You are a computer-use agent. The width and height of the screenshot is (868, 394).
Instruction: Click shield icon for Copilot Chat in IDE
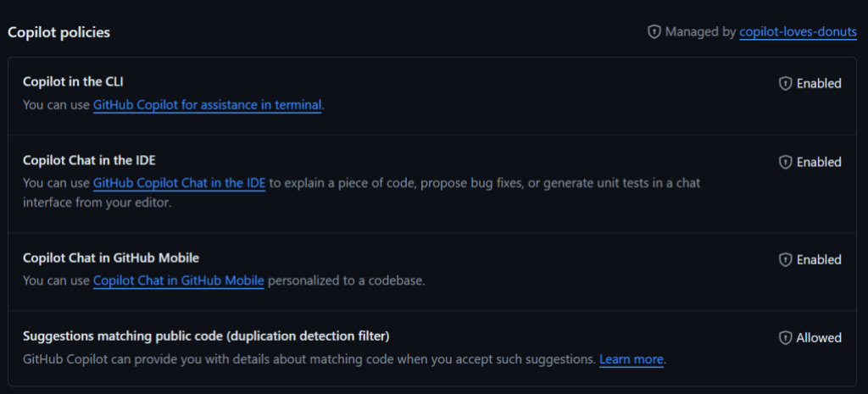(x=785, y=162)
